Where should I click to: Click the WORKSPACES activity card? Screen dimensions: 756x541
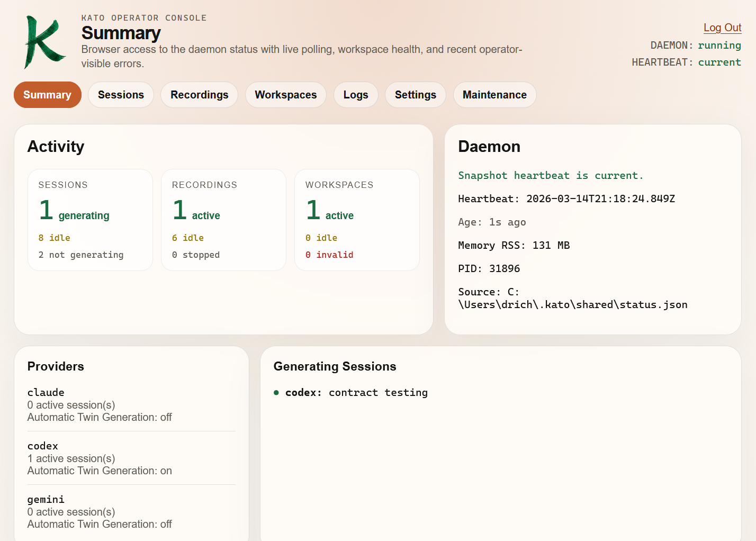coord(357,220)
